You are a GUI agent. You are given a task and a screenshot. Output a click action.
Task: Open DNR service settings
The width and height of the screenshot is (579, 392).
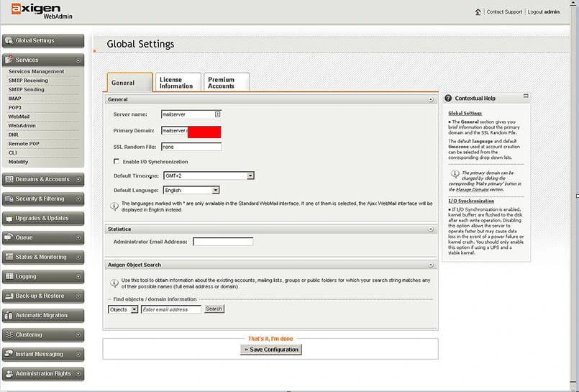[13, 135]
